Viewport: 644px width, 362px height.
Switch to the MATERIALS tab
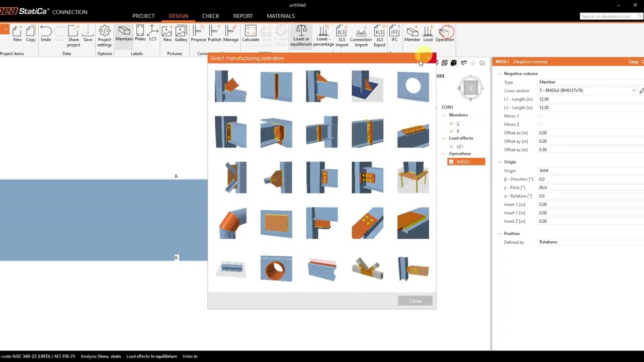(281, 16)
